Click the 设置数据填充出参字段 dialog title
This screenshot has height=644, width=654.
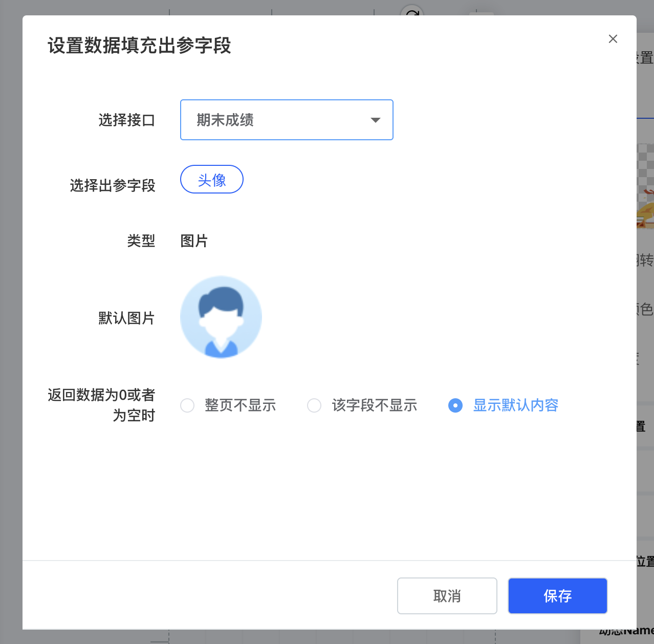[139, 46]
